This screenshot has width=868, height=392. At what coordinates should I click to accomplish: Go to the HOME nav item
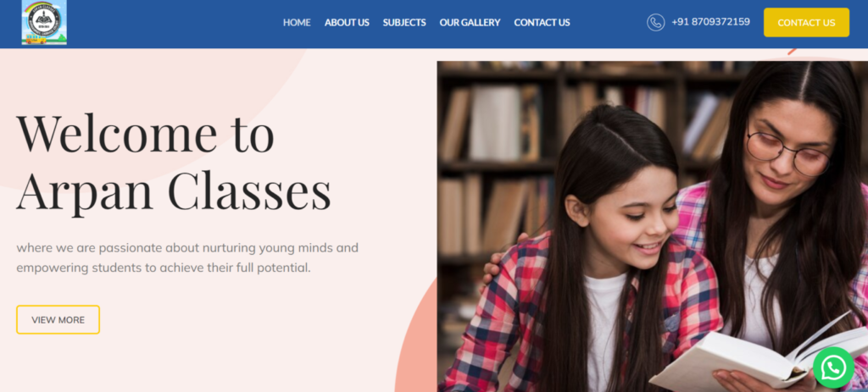(297, 23)
